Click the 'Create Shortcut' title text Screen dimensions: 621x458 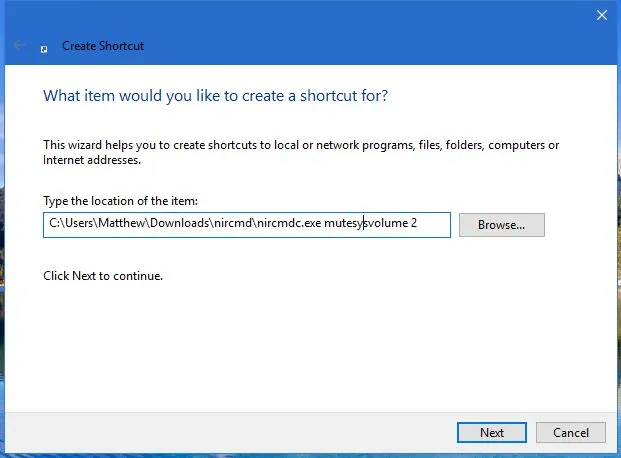[x=103, y=46]
